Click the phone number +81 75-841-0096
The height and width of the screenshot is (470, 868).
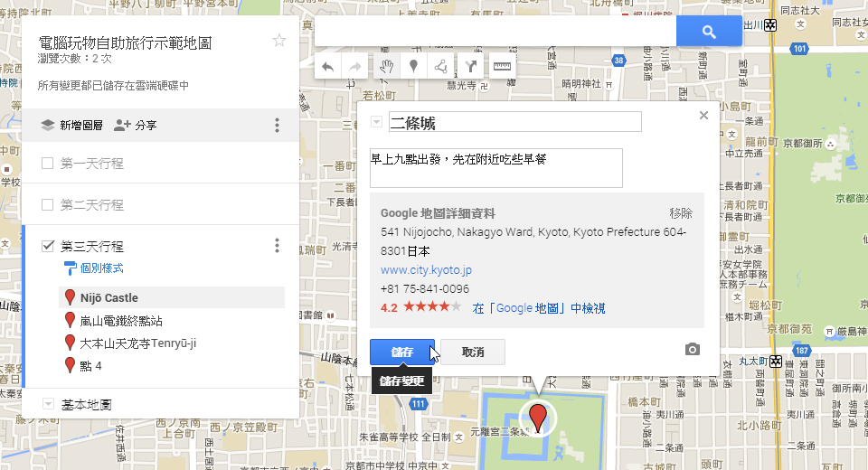(x=425, y=289)
